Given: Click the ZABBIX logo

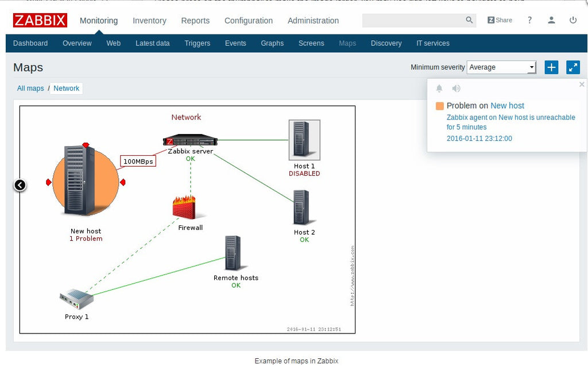Looking at the screenshot, I should coord(40,20).
